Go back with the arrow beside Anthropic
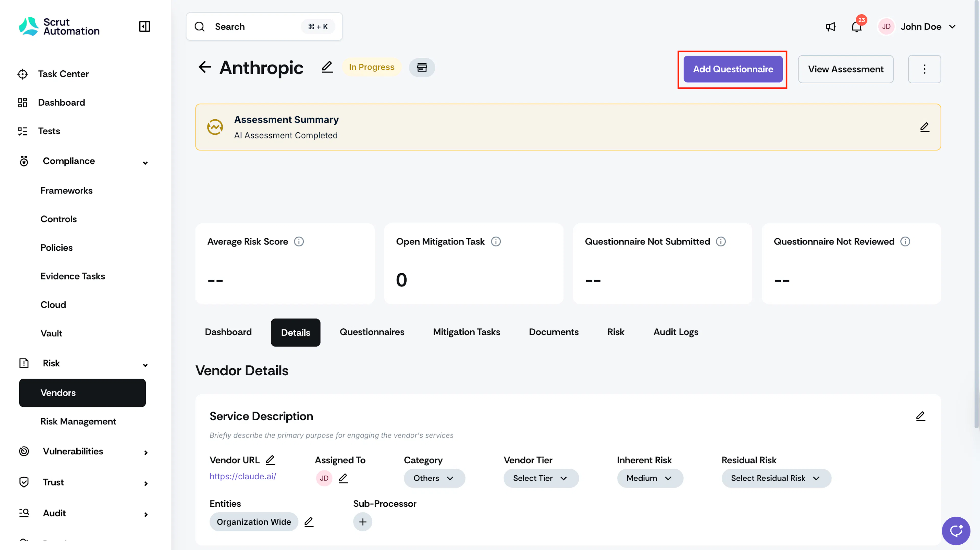 (205, 67)
